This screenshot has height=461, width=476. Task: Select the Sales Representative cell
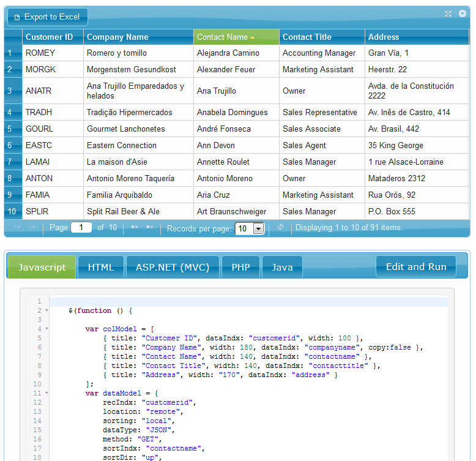322,112
